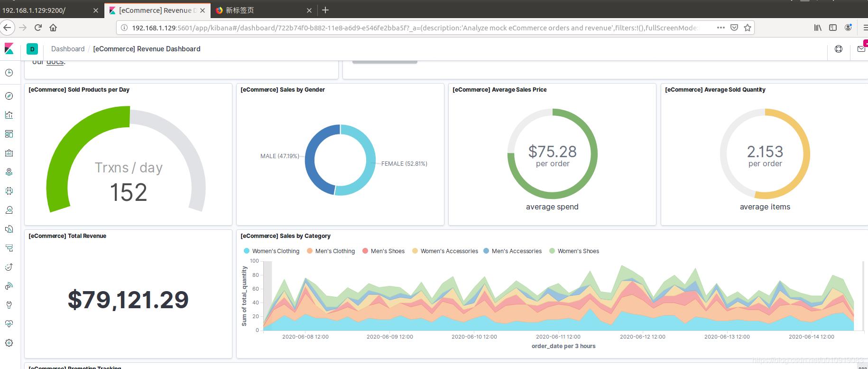This screenshot has height=369, width=868.
Task: Click the [eCommerce] Revenue Dashboard breadcrumb
Action: click(147, 49)
